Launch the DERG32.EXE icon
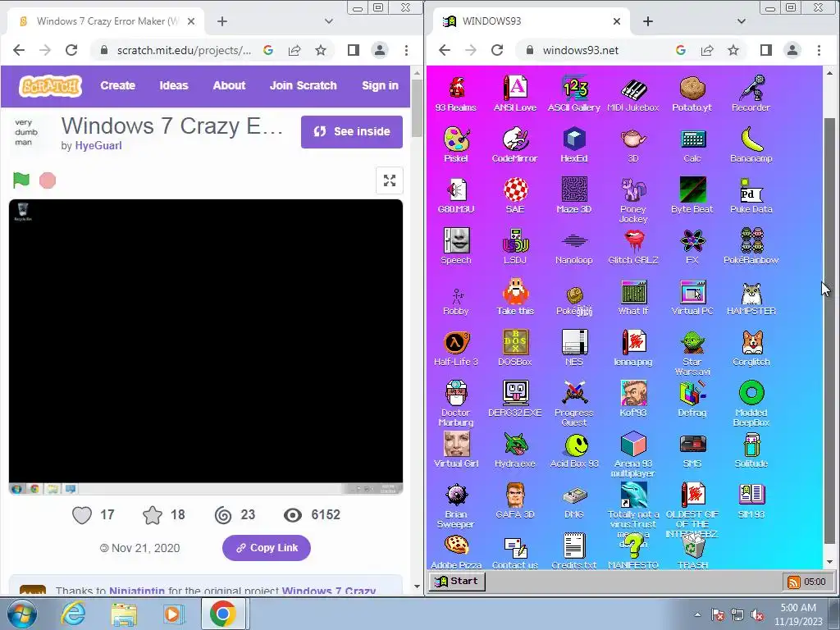Viewport: 840px width, 630px height. point(515,399)
